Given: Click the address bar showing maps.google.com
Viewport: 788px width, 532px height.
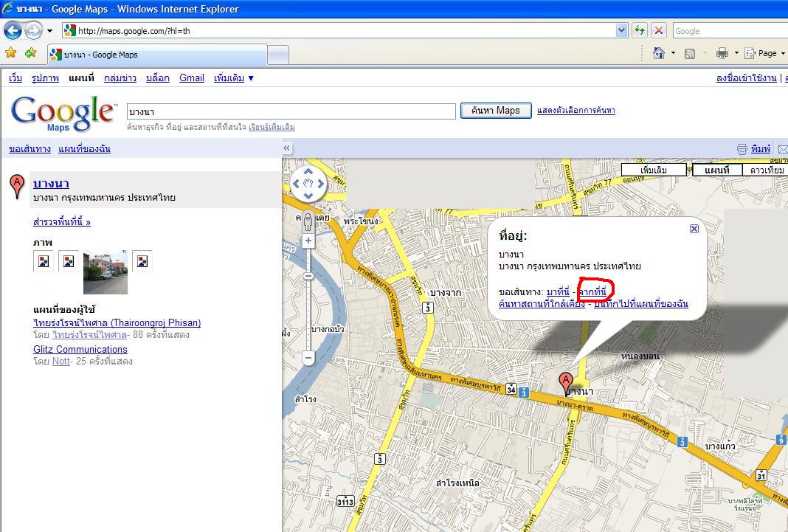Looking at the screenshot, I should click(339, 31).
